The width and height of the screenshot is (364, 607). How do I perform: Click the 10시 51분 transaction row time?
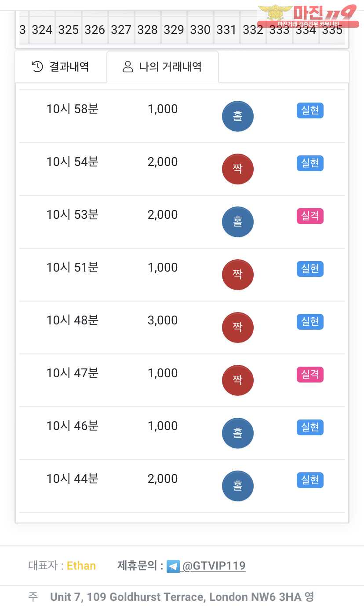[x=73, y=268]
